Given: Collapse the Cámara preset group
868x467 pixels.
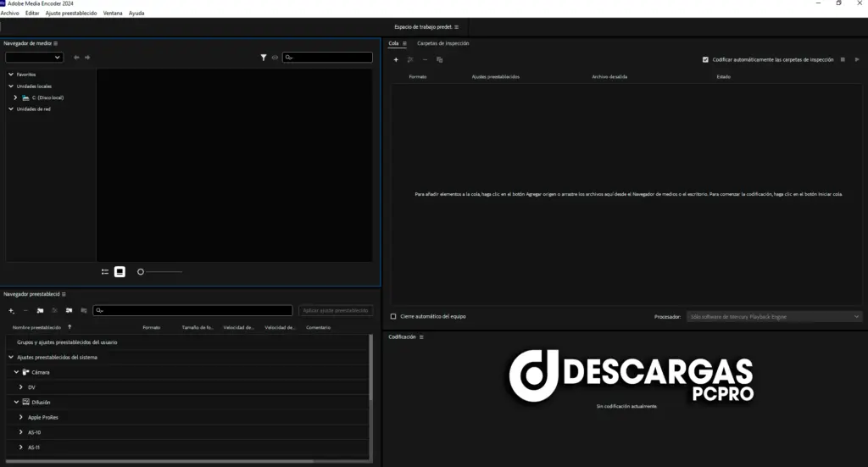Looking at the screenshot, I should coord(16,372).
